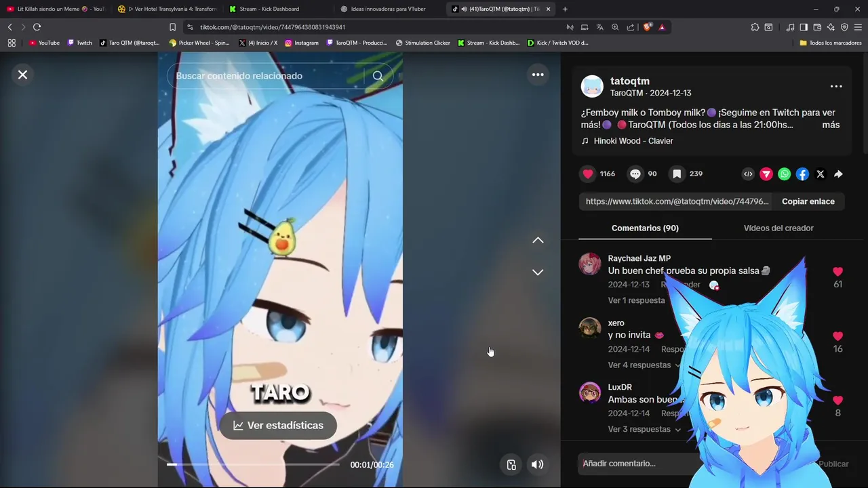This screenshot has width=868, height=488.
Task: Open the page translate icon
Action: [599, 27]
